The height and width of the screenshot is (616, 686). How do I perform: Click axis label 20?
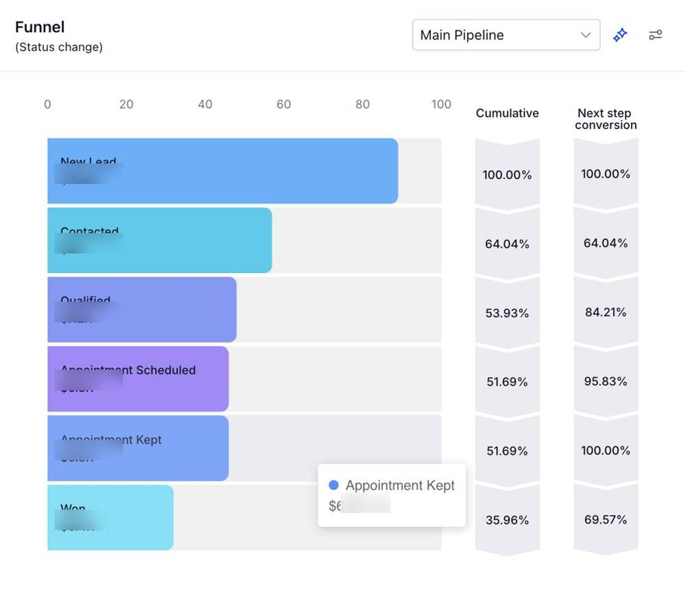[x=126, y=104]
